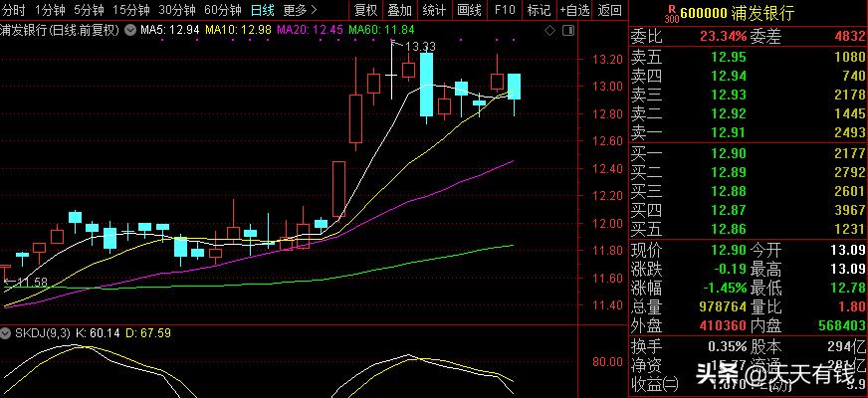Select the 60分钟 chart period
The width and height of the screenshot is (868, 398).
(223, 9)
